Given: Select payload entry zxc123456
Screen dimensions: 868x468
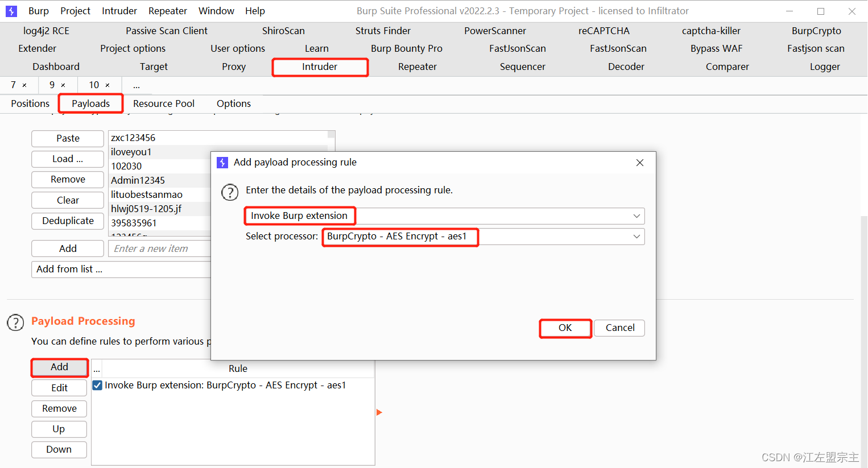Looking at the screenshot, I should 133,138.
